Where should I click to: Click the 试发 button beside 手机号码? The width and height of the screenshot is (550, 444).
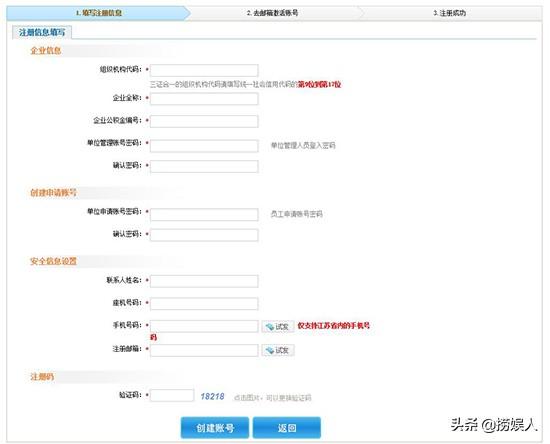click(277, 327)
